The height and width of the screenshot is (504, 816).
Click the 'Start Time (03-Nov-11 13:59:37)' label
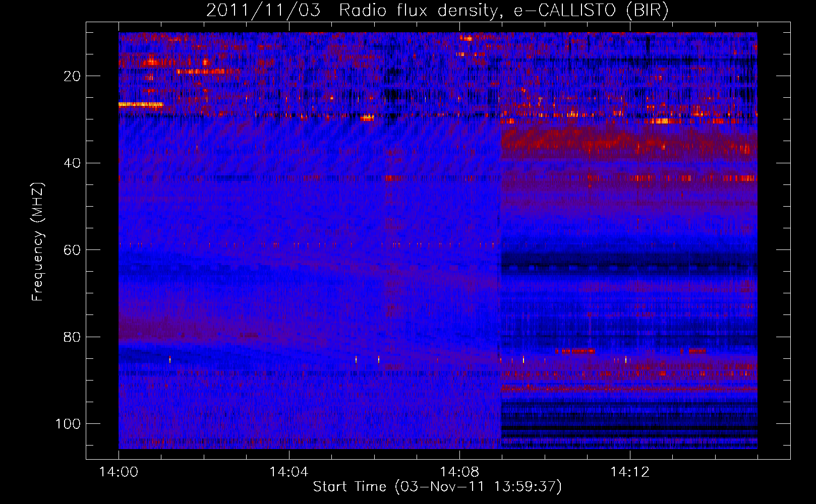click(437, 487)
